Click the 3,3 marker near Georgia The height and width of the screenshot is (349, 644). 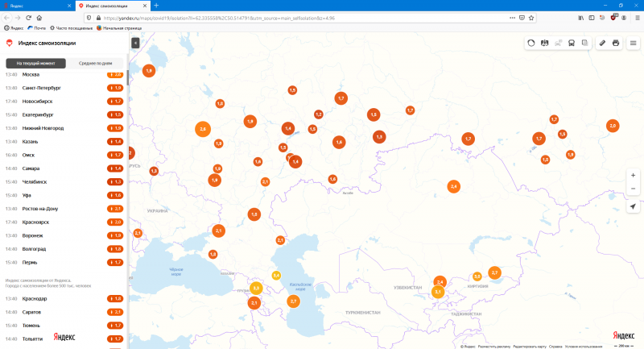pos(256,288)
